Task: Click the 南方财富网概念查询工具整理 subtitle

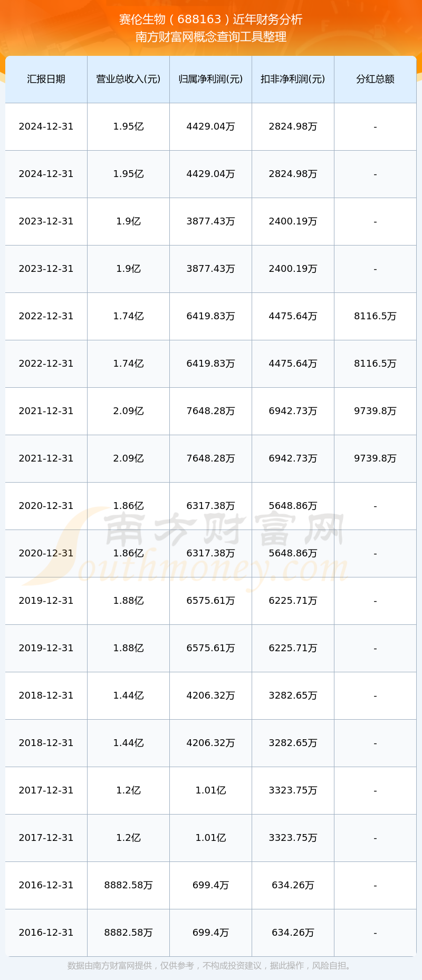Action: click(211, 37)
